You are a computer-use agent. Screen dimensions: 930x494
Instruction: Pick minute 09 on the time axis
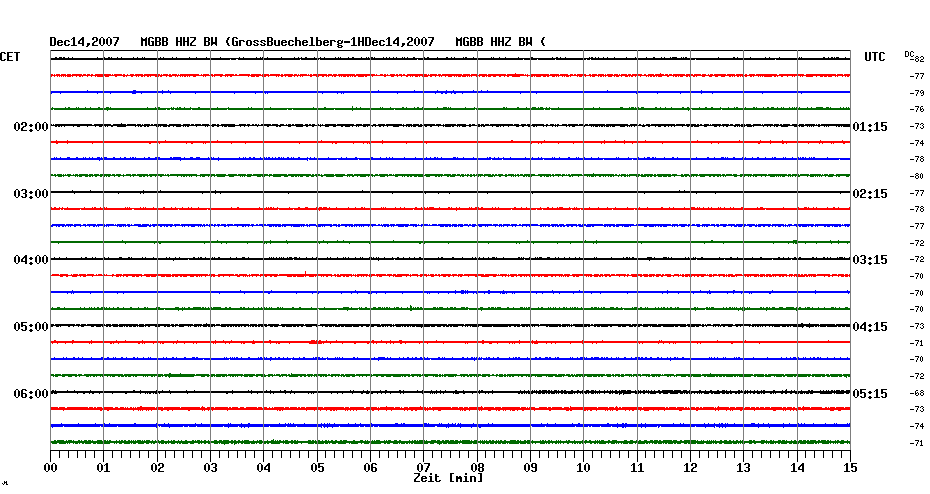[x=531, y=468]
